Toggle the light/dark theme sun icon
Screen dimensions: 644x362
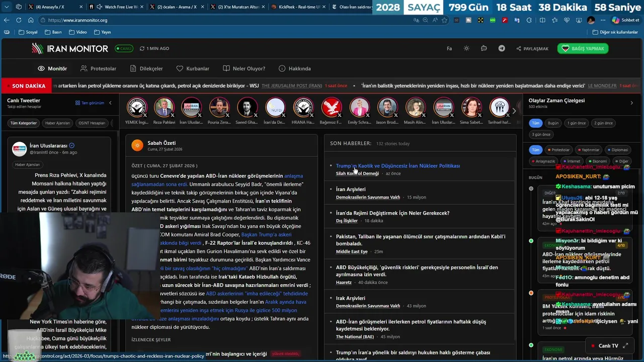[x=466, y=48]
